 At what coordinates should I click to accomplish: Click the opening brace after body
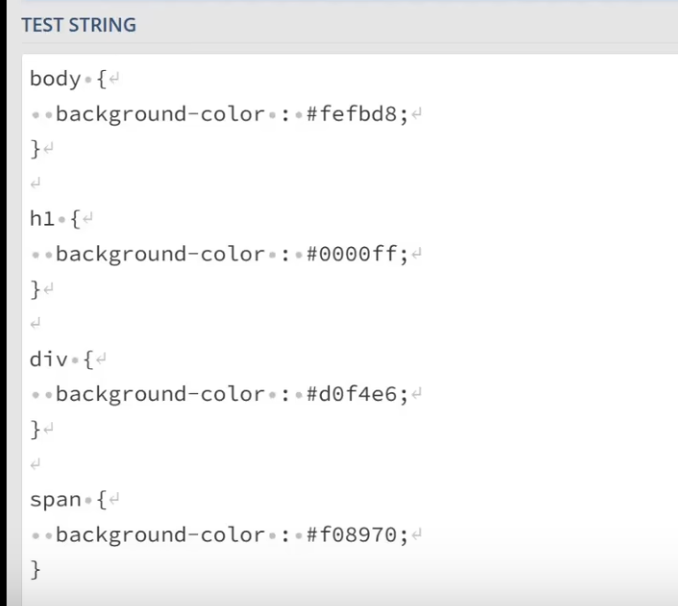click(101, 78)
